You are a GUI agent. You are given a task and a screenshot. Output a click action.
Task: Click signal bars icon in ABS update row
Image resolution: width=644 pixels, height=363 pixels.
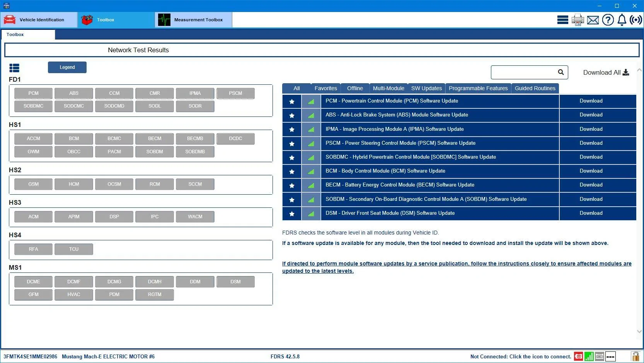[x=311, y=115]
